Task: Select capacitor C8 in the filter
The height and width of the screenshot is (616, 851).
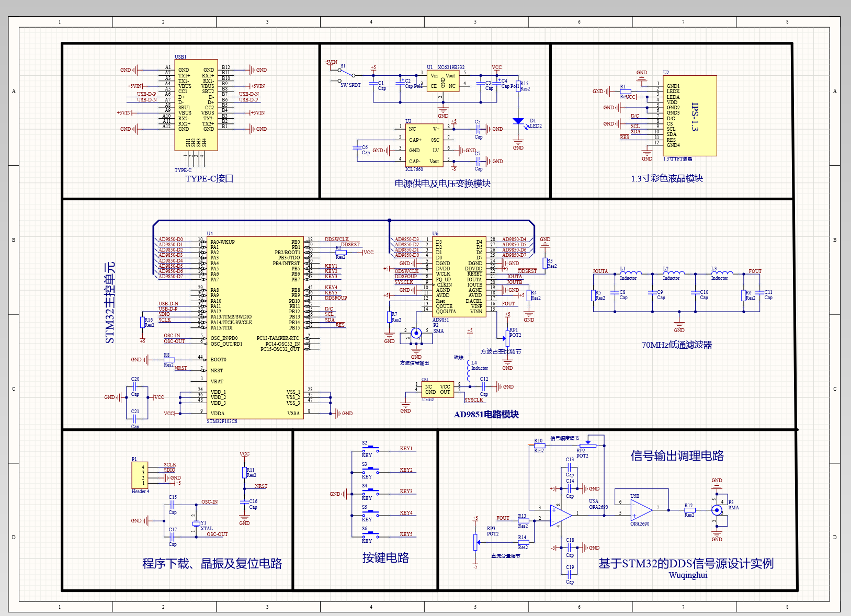Action: [x=616, y=293]
